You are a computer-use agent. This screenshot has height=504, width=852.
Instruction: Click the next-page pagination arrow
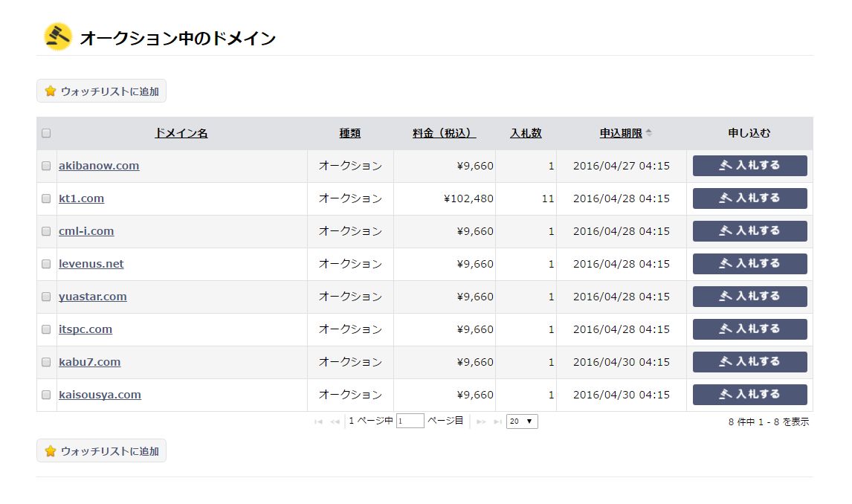click(x=481, y=421)
